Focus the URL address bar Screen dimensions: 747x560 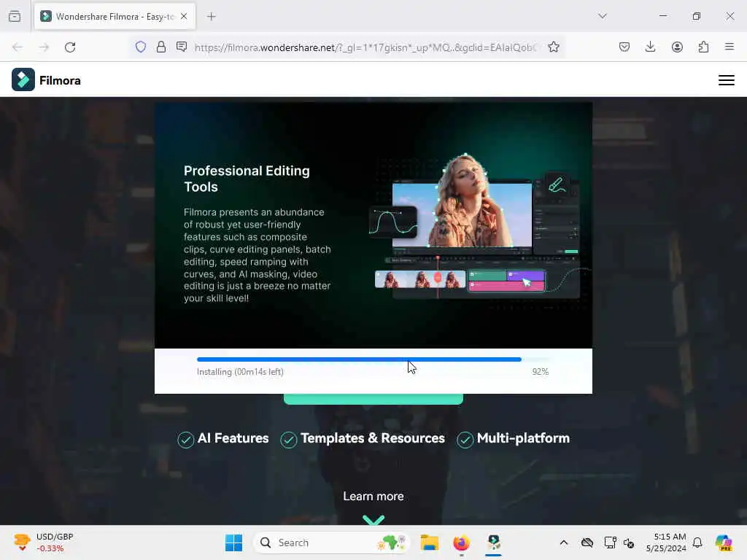click(x=365, y=47)
